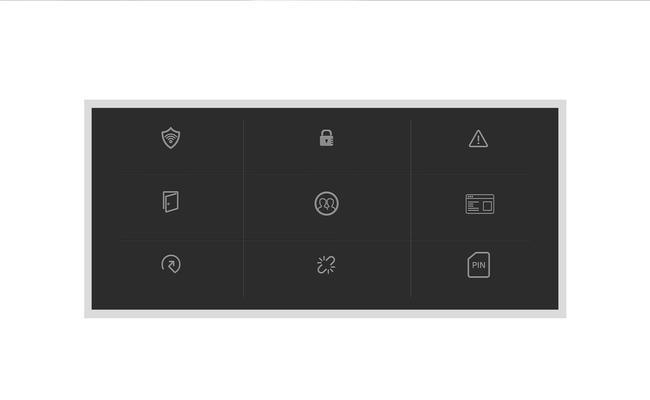Click the arrow inside the circular shortcut icon

171,264
